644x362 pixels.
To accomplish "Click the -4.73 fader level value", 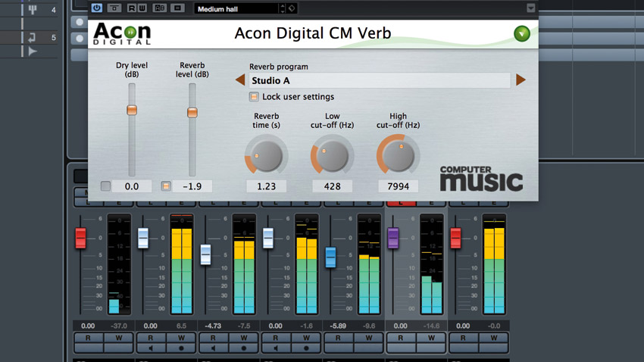I will (213, 326).
